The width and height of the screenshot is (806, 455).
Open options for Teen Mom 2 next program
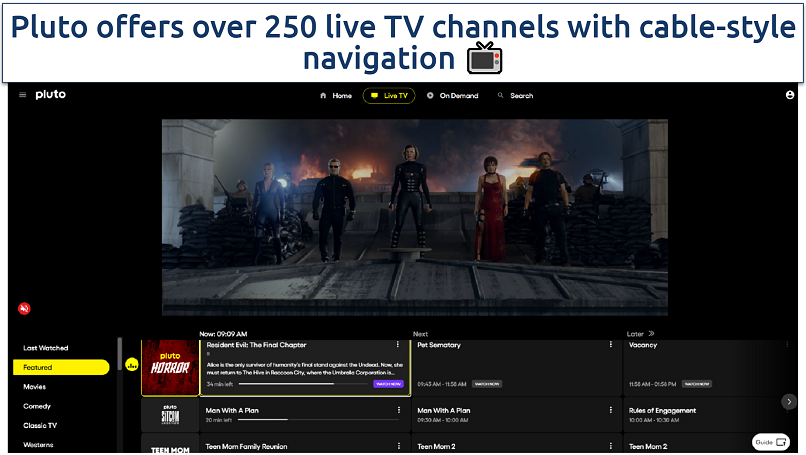click(x=610, y=446)
